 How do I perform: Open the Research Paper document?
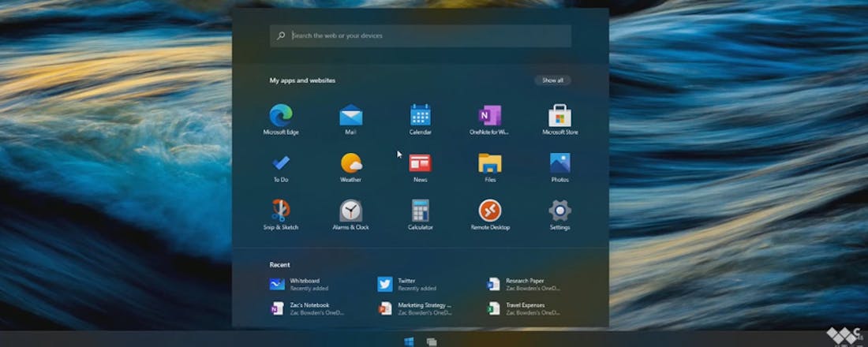point(524,284)
